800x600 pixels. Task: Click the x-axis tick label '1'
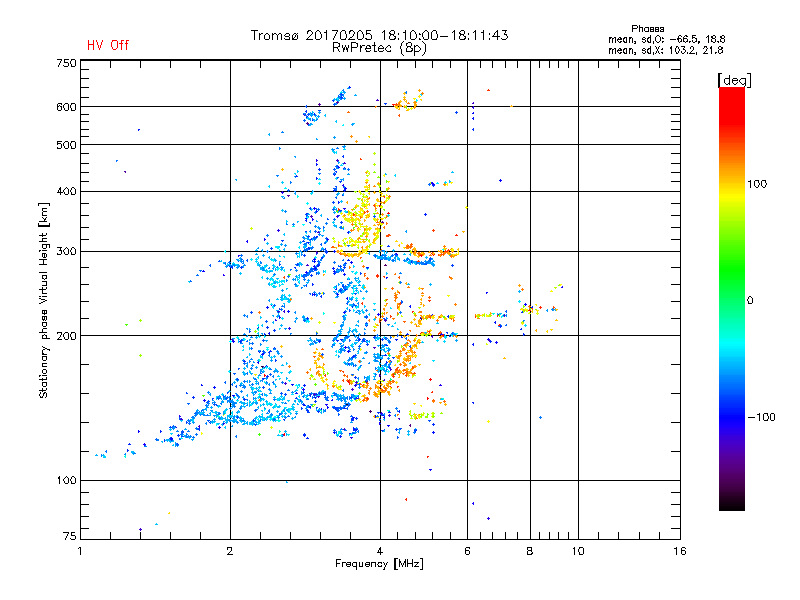coord(80,551)
